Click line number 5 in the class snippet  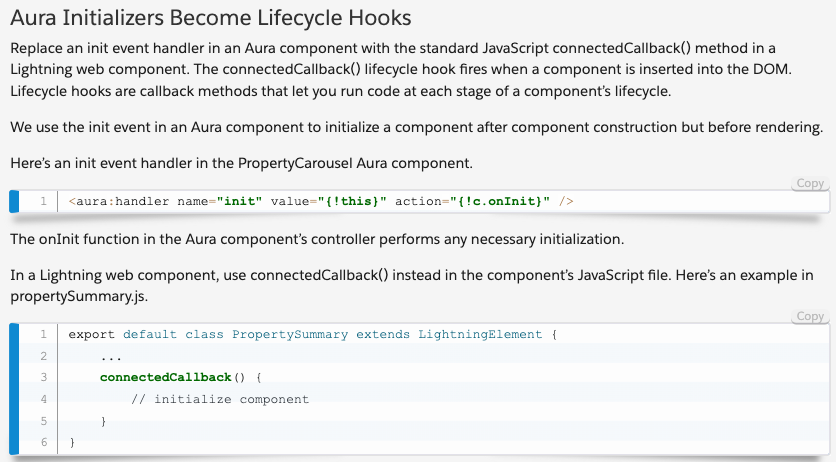[43, 421]
